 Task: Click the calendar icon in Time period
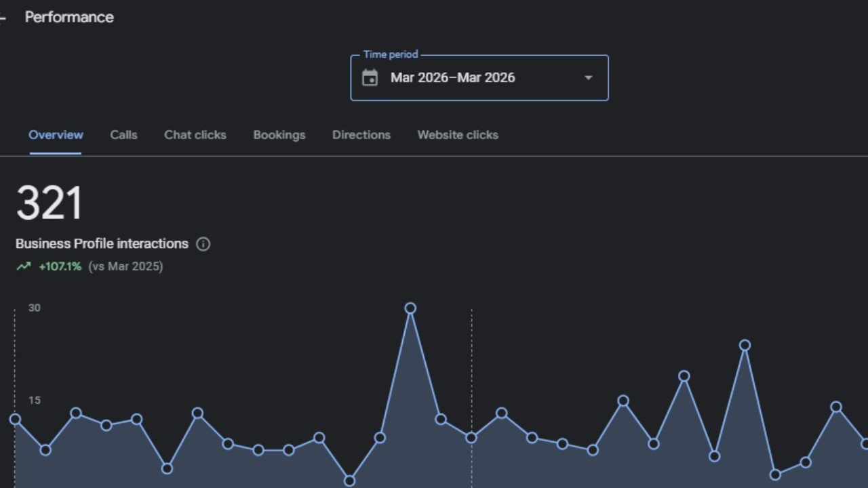click(370, 78)
